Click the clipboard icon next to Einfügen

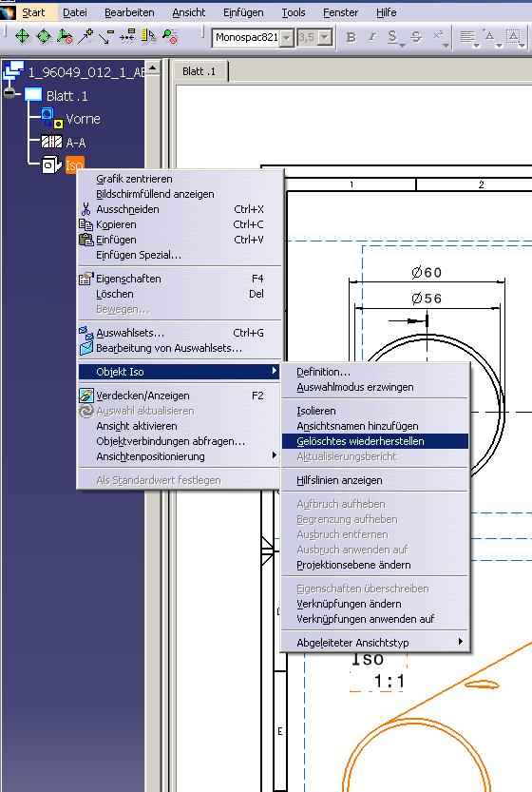(x=86, y=240)
